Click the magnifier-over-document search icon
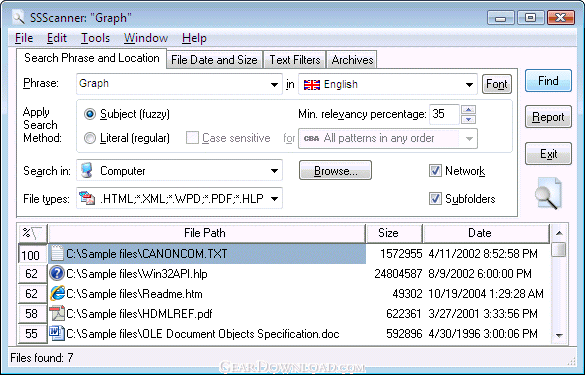Viewport: 585px width, 375px height. click(x=548, y=194)
